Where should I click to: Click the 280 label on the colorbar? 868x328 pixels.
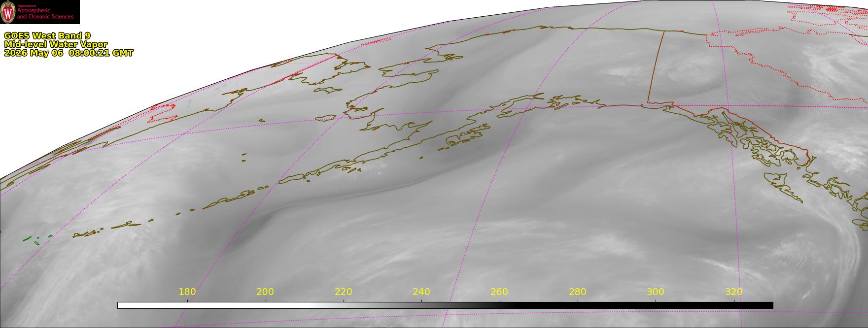click(x=578, y=292)
